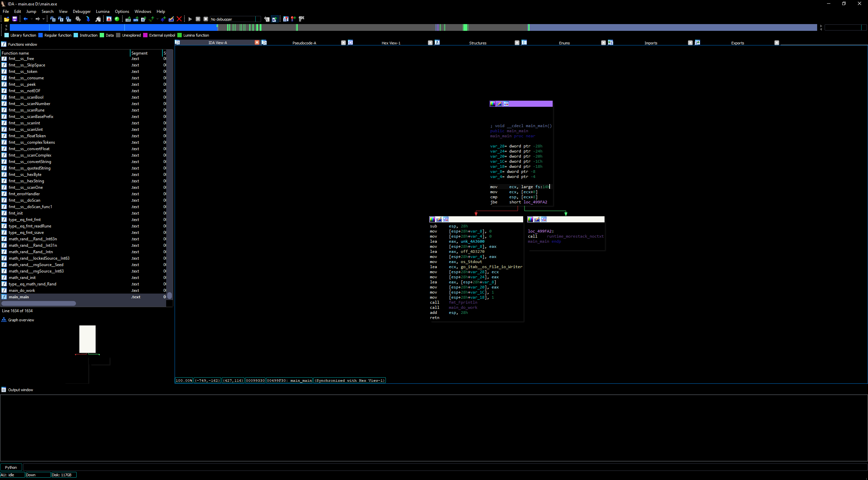This screenshot has height=480, width=868.
Task: Click the blue curved down arrow icon
Action: [x=88, y=19]
